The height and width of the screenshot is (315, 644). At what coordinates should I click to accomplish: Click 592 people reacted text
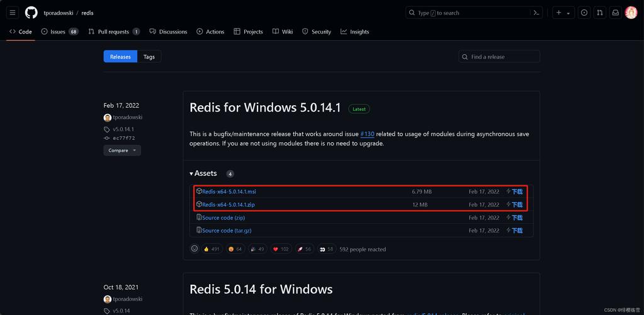tap(363, 249)
